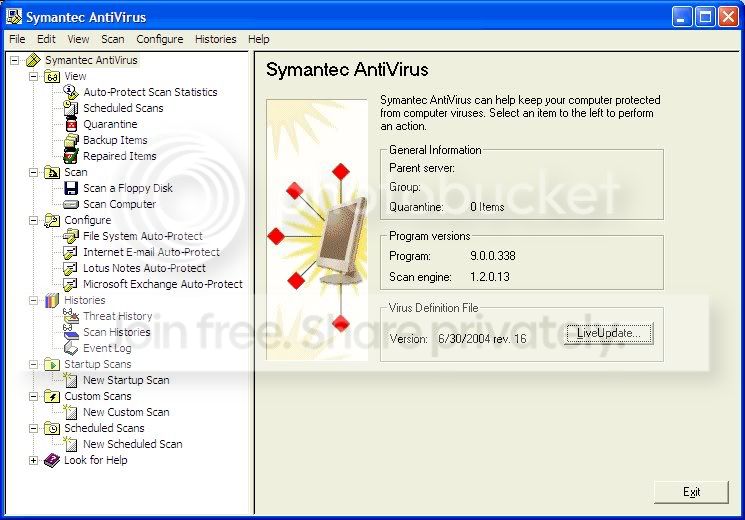Click the scan engine value 1.2.0.13
The height and width of the screenshot is (520, 745).
(490, 277)
